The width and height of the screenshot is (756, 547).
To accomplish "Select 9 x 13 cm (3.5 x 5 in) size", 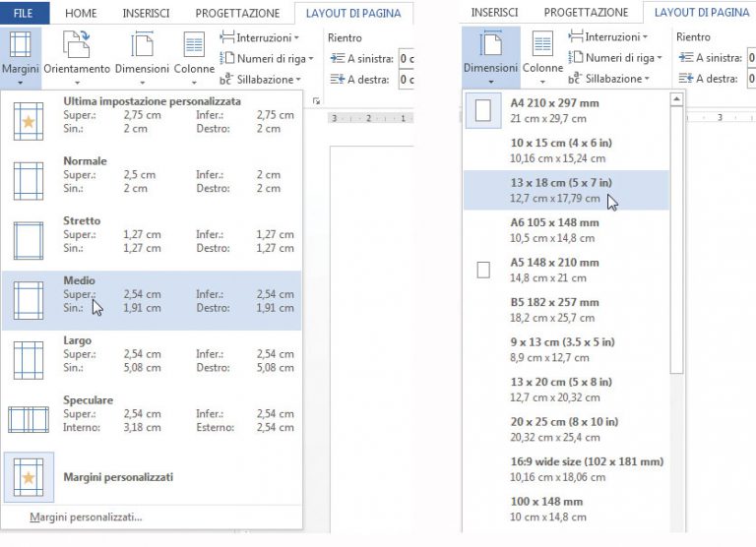I will tap(567, 349).
